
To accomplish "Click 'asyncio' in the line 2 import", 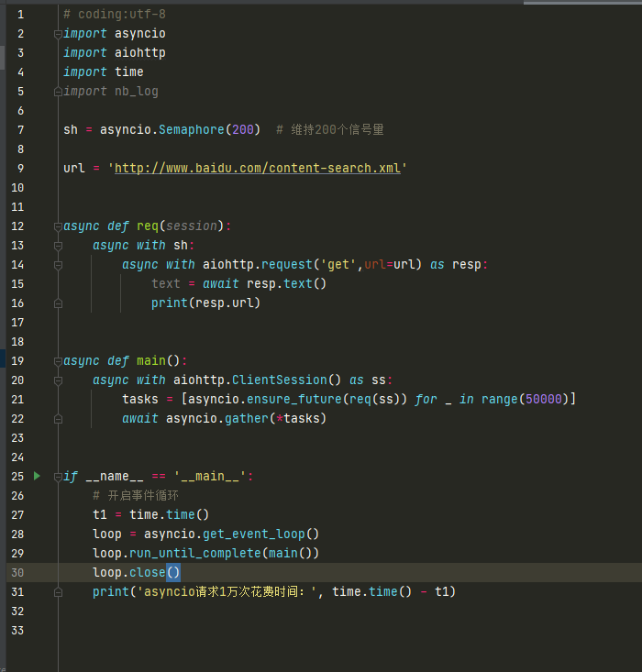I will pos(139,33).
